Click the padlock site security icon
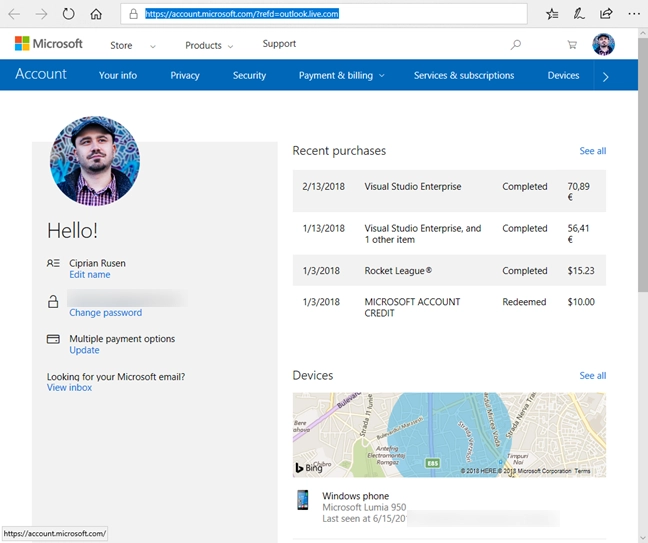 pos(133,14)
